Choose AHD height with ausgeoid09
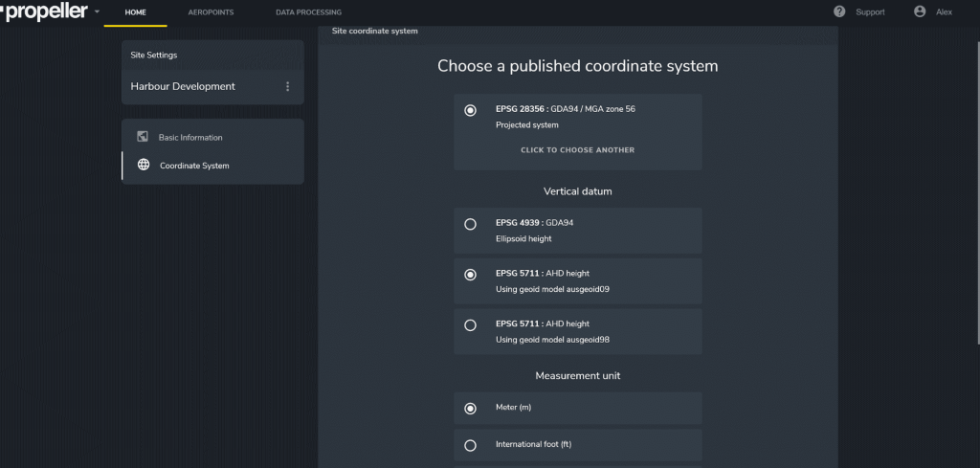This screenshot has width=980, height=468. click(470, 275)
